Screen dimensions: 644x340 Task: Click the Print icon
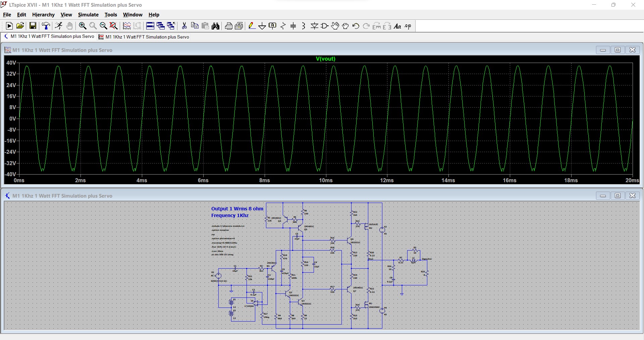(x=239, y=26)
